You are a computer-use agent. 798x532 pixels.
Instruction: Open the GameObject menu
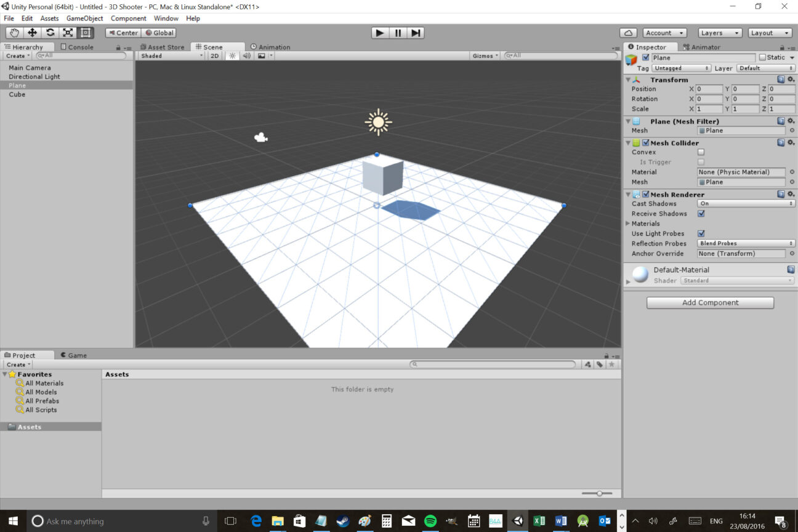point(85,18)
